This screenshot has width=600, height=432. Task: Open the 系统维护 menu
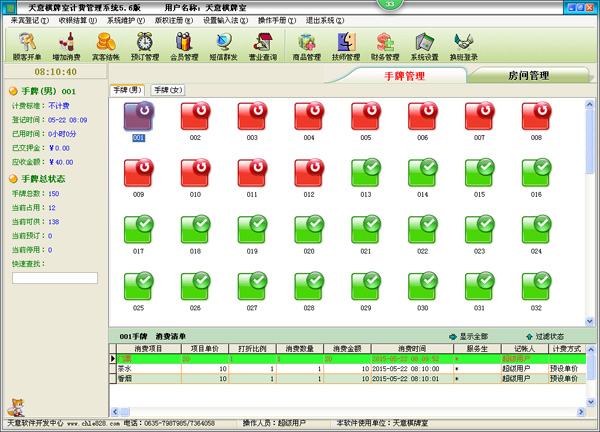click(125, 20)
